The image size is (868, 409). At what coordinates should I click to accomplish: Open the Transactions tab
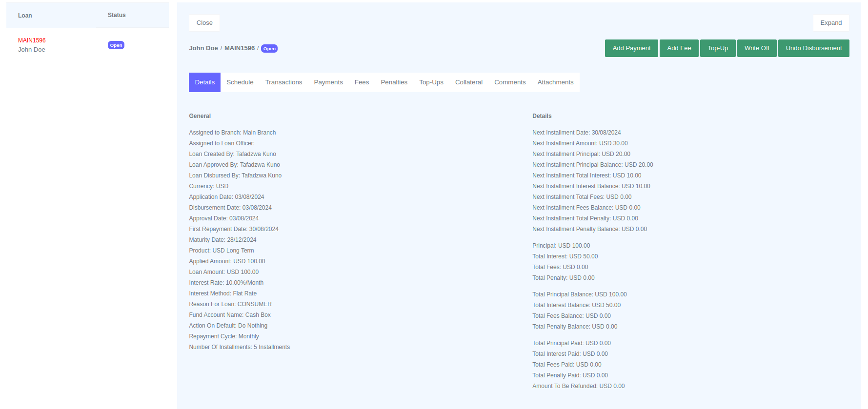[283, 82]
